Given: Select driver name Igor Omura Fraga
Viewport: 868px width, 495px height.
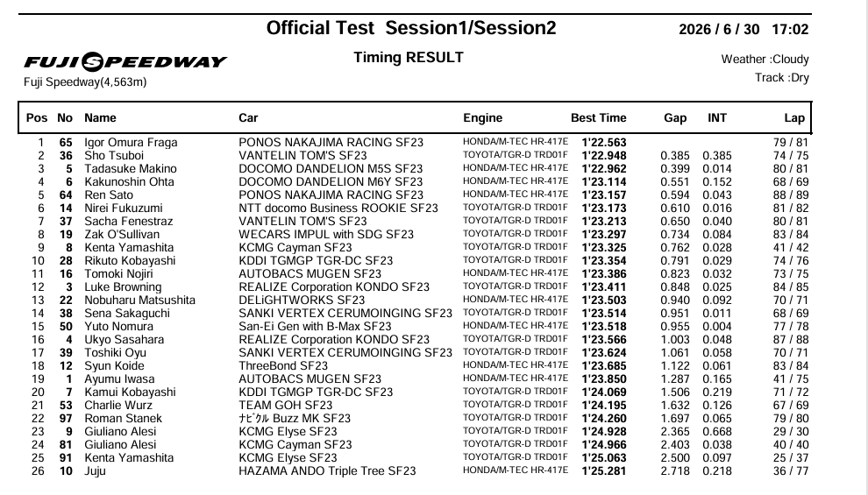Looking at the screenshot, I should pyautogui.click(x=131, y=143).
